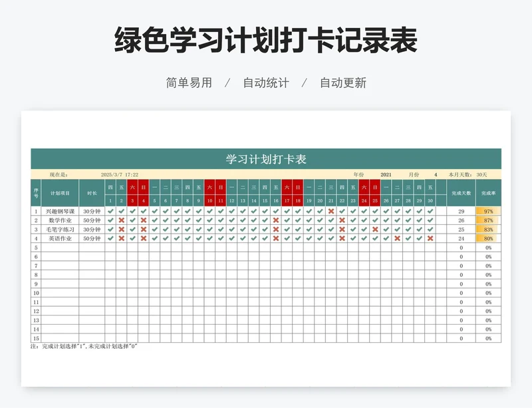This screenshot has width=532, height=408.
Task: Click the day 15 header cell
Action: pyautogui.click(x=265, y=200)
